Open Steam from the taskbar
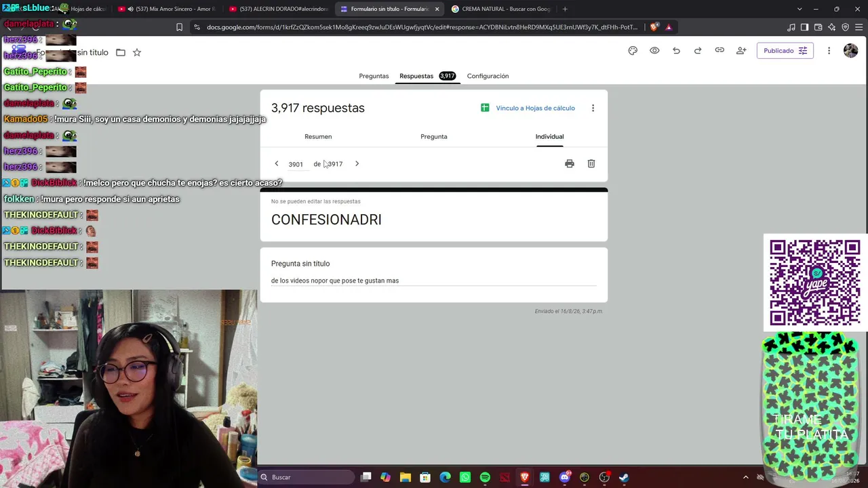868x488 pixels. click(x=624, y=477)
